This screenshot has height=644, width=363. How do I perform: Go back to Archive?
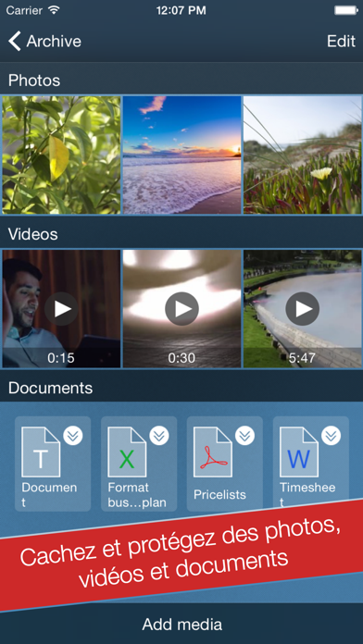click(x=44, y=41)
